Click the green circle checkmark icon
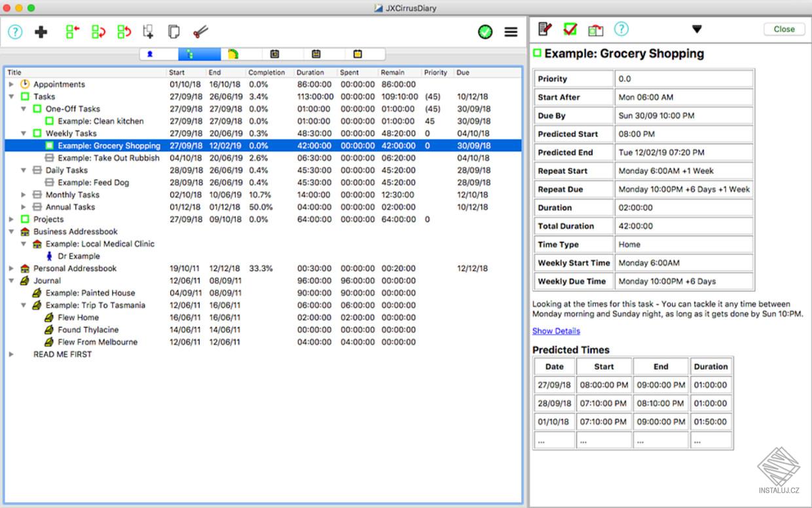 tap(485, 31)
